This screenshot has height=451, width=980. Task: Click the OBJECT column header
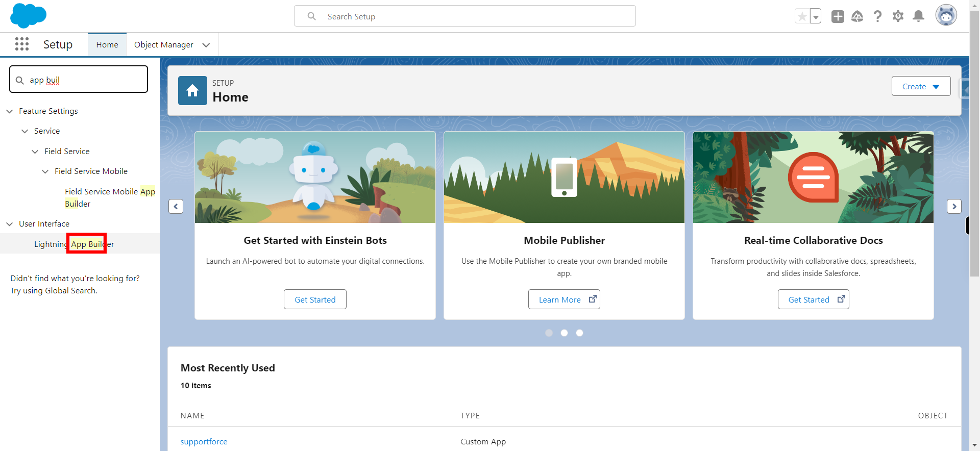[933, 416]
